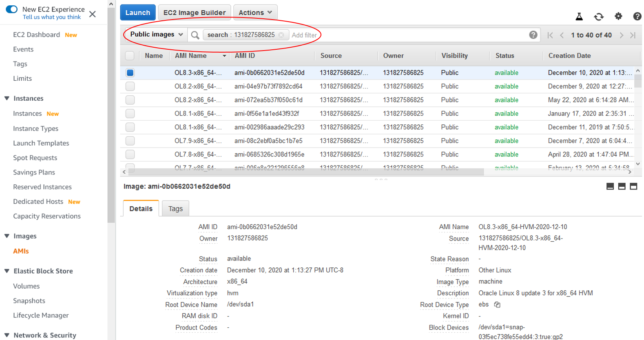The image size is (644, 340).
Task: Open the experiments flask icon
Action: coord(579,16)
